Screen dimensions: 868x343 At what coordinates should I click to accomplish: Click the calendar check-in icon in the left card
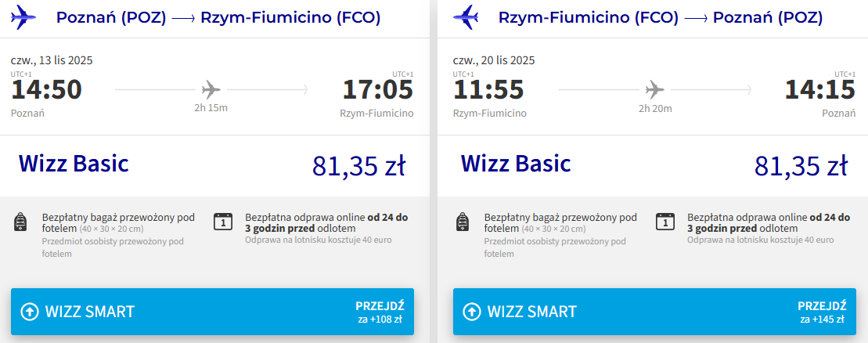pyautogui.click(x=223, y=222)
